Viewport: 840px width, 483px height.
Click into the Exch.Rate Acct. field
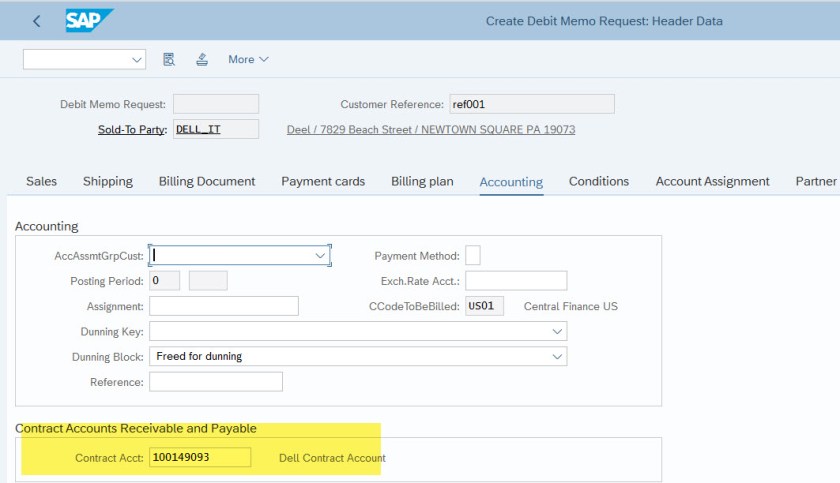point(515,281)
